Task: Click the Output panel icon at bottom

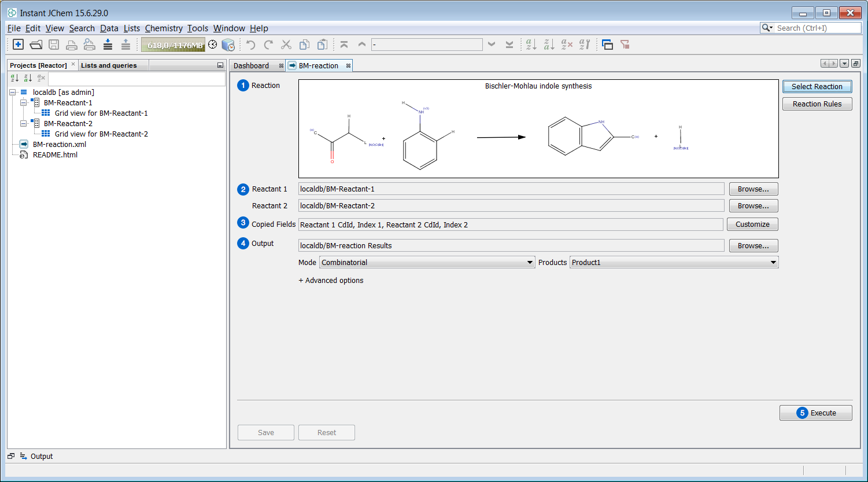Action: tap(24, 457)
